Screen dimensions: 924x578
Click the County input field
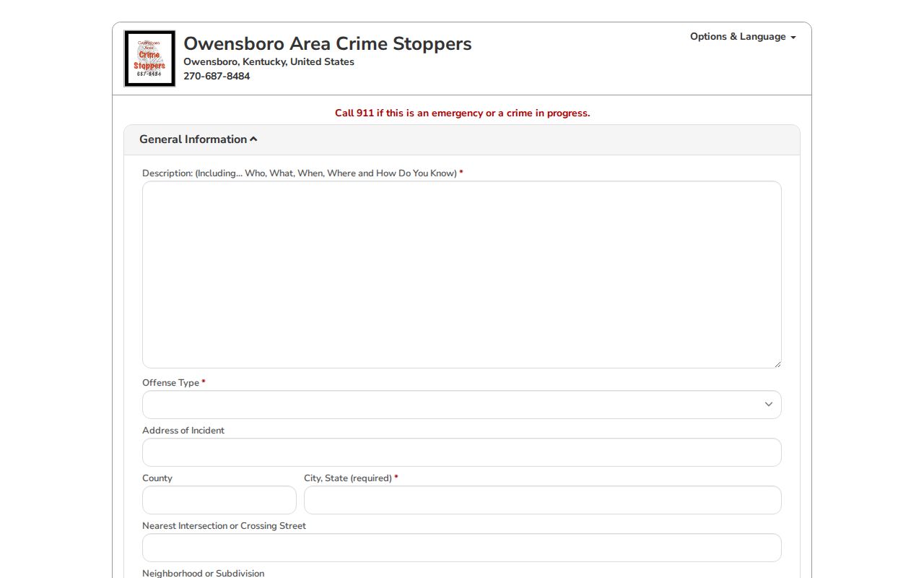click(x=219, y=500)
